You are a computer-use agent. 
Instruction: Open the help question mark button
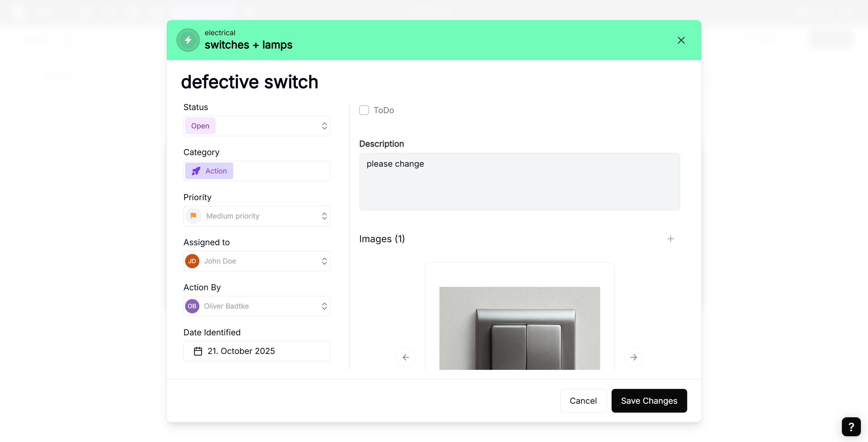point(851,427)
